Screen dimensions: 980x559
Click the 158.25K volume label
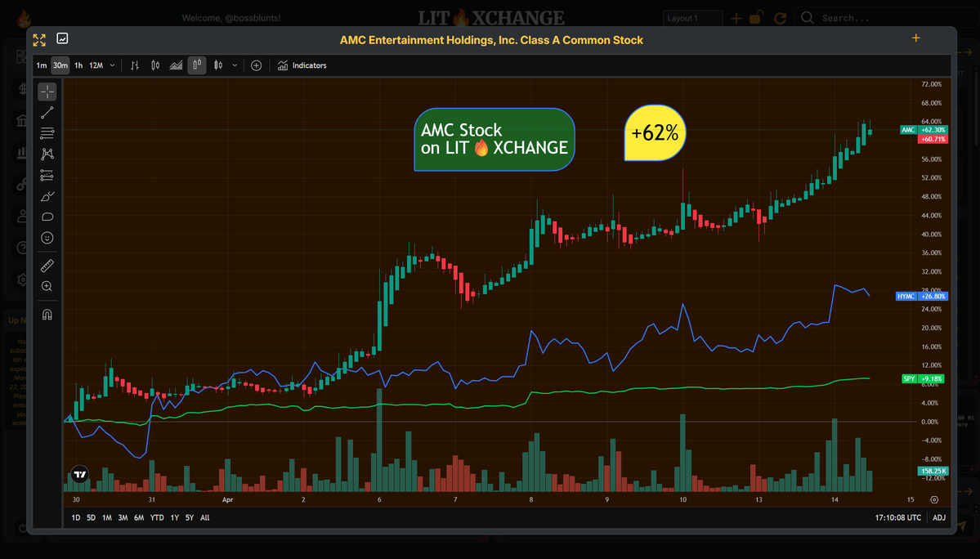[933, 471]
